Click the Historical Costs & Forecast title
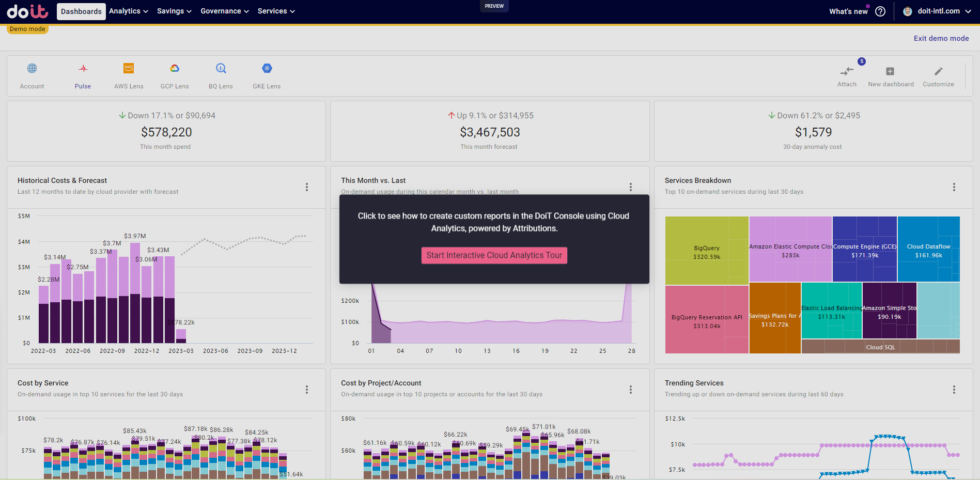Screen dimensions: 980x480 [63, 180]
